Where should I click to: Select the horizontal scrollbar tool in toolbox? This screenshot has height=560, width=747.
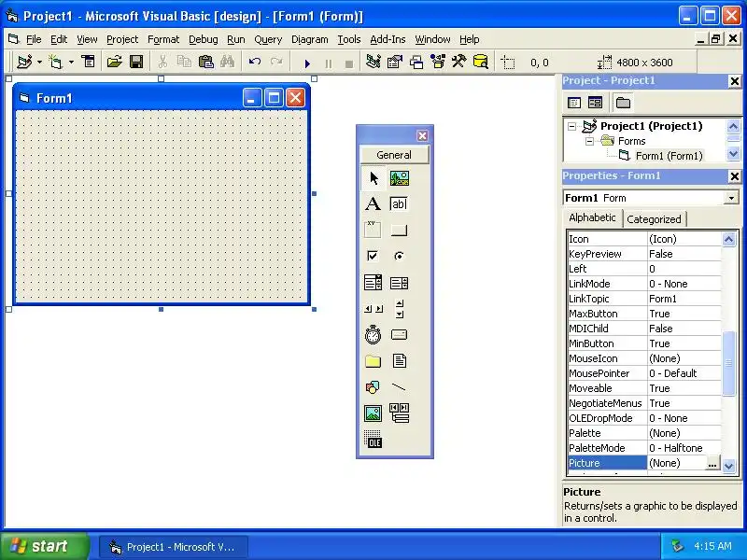click(x=373, y=309)
